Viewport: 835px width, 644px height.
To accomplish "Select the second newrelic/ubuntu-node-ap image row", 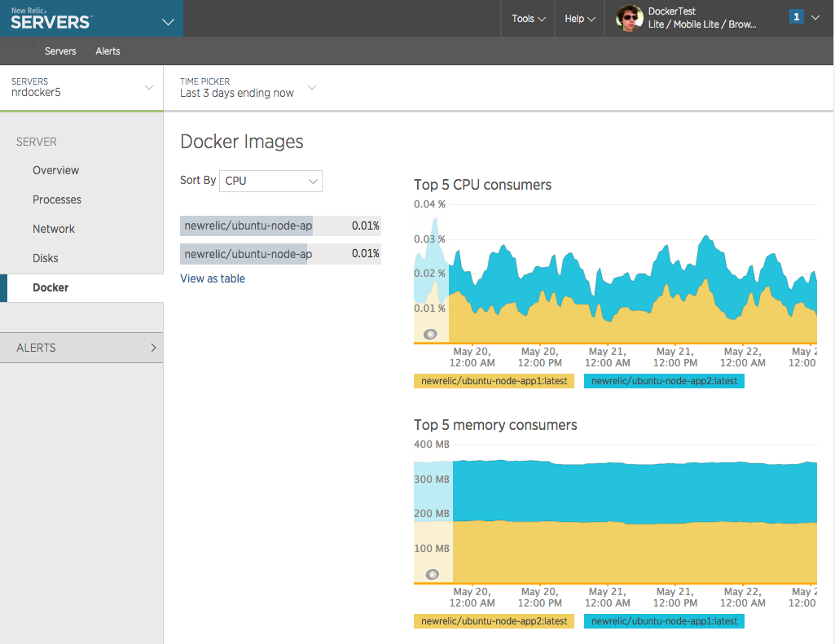I will (280, 254).
